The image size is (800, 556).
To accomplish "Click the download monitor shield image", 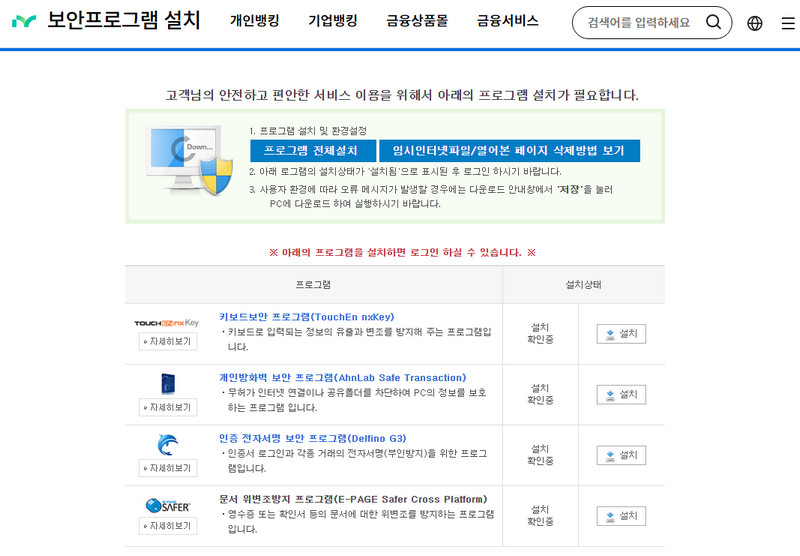I will (x=189, y=161).
